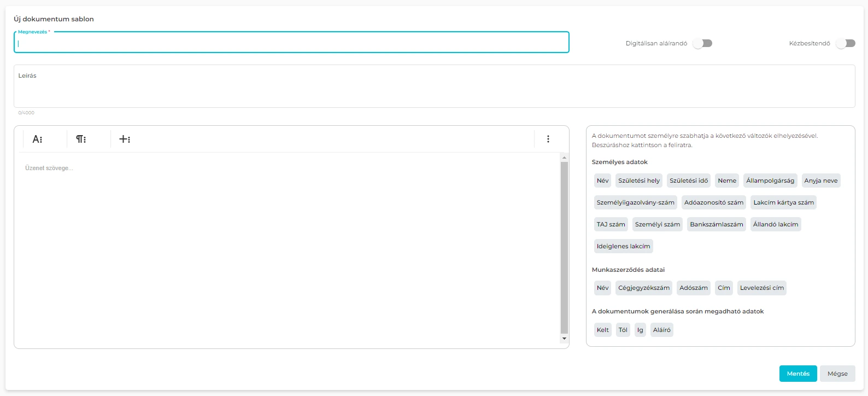This screenshot has height=396, width=868.
Task: Open the paragraph formatting options icon
Action: point(81,139)
